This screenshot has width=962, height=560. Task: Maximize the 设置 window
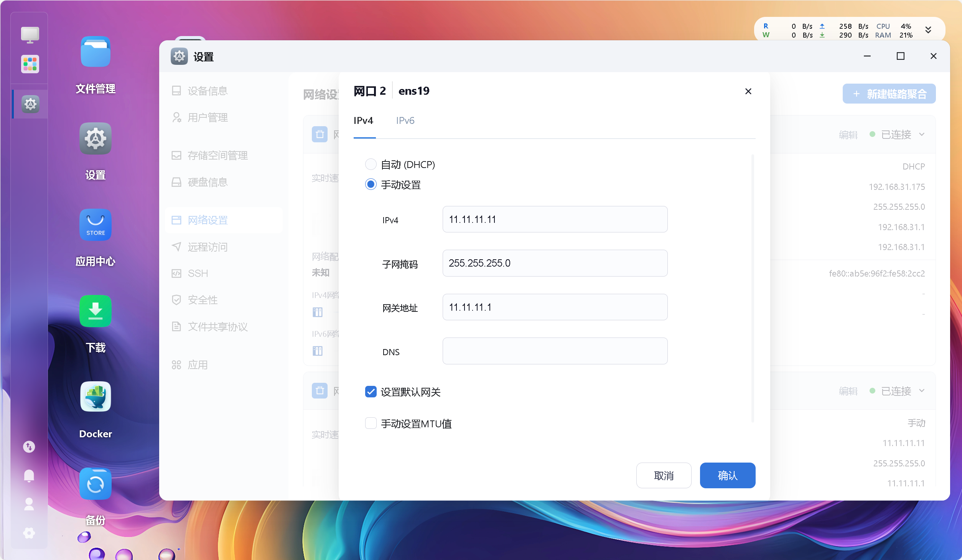[901, 56]
